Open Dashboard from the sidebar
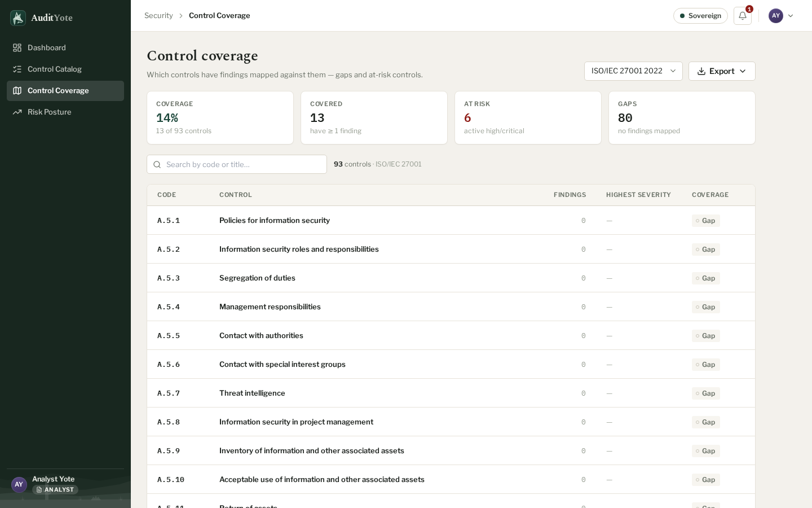This screenshot has height=508, width=812. point(65,48)
